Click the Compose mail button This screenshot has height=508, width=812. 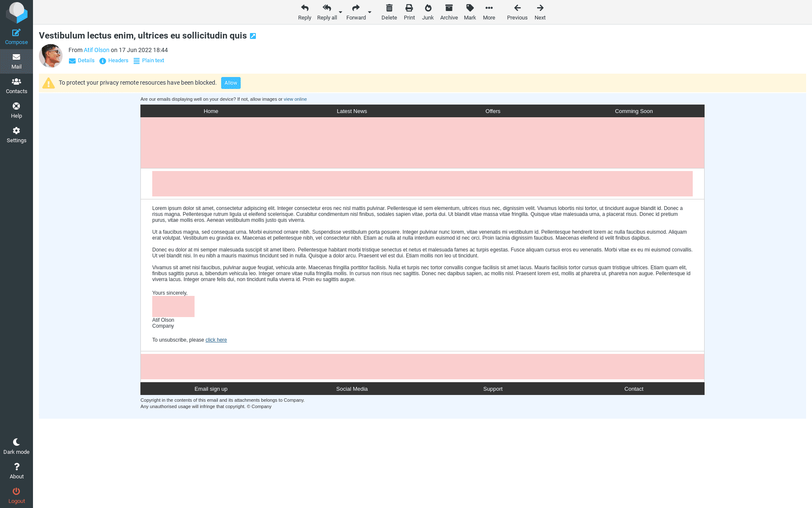click(x=16, y=36)
